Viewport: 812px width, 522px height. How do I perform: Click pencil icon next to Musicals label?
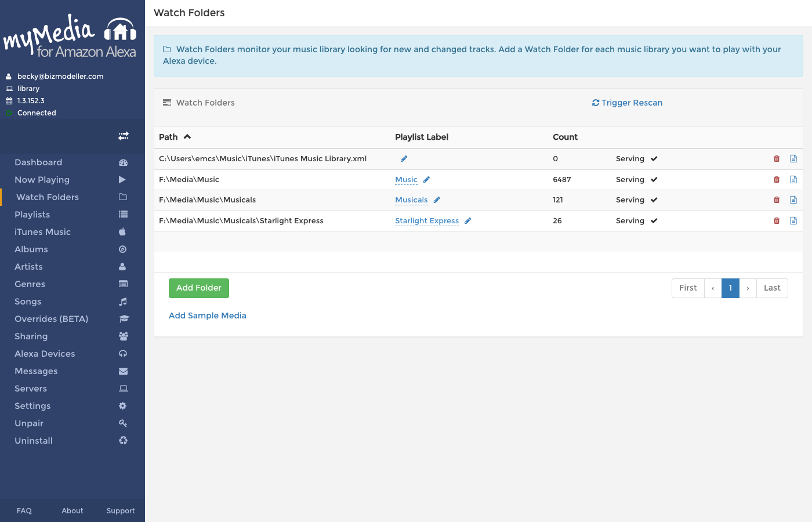(437, 200)
